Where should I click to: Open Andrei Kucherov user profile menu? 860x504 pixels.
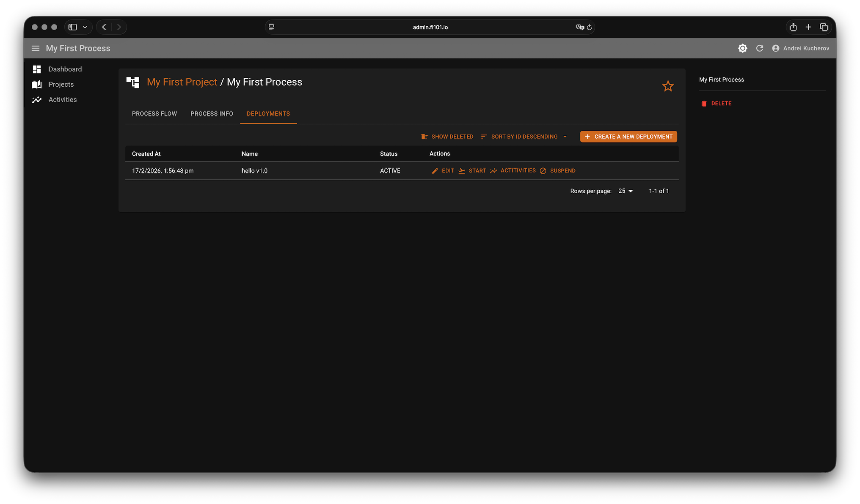pyautogui.click(x=801, y=48)
